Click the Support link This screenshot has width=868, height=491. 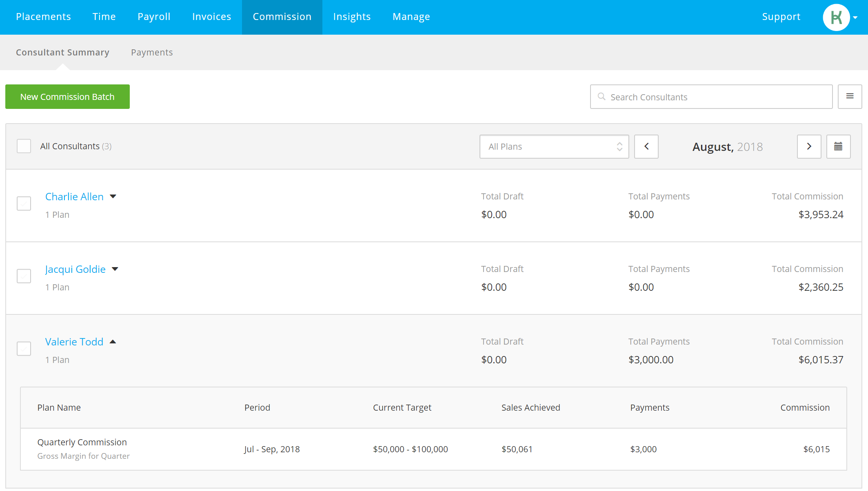click(x=781, y=17)
